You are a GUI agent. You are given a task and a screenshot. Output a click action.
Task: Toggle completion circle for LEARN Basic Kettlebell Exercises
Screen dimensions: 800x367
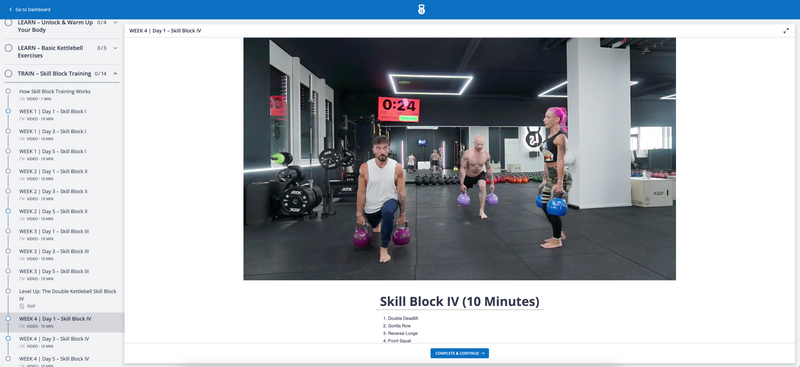pos(8,48)
